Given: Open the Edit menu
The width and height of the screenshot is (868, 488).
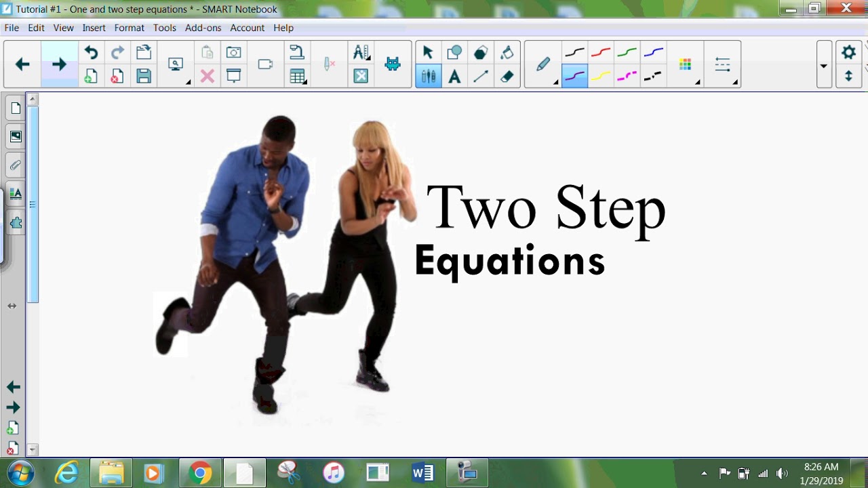Looking at the screenshot, I should (36, 28).
